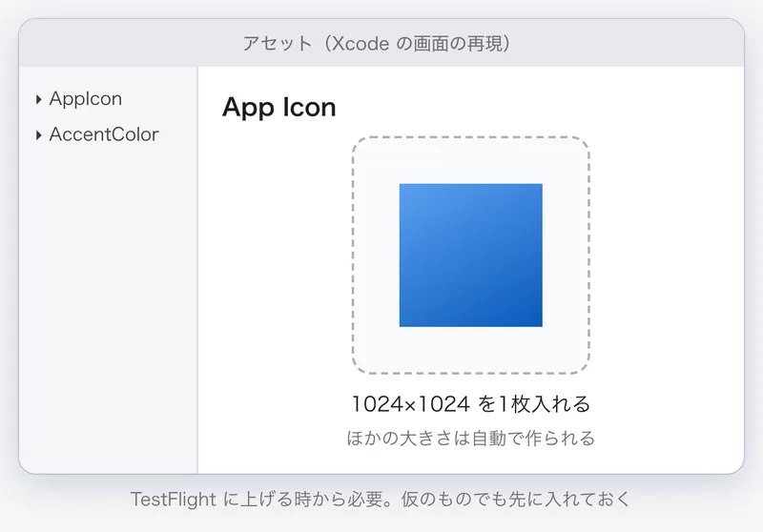
Task: Expand the AccentColor disclosure triangle
Action: [x=39, y=135]
